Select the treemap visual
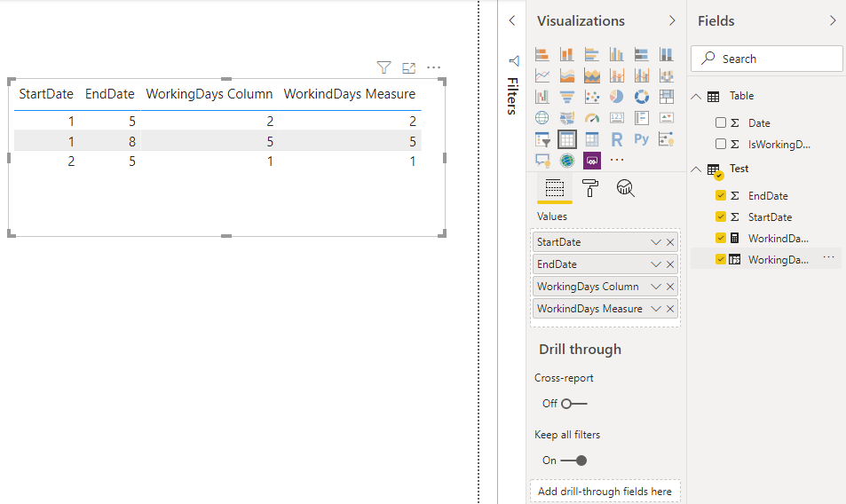Screen dimensions: 846x504 tap(666, 97)
